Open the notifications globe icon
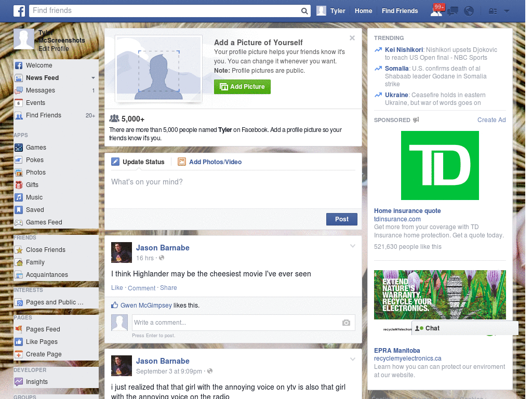532x399 pixels. [469, 11]
